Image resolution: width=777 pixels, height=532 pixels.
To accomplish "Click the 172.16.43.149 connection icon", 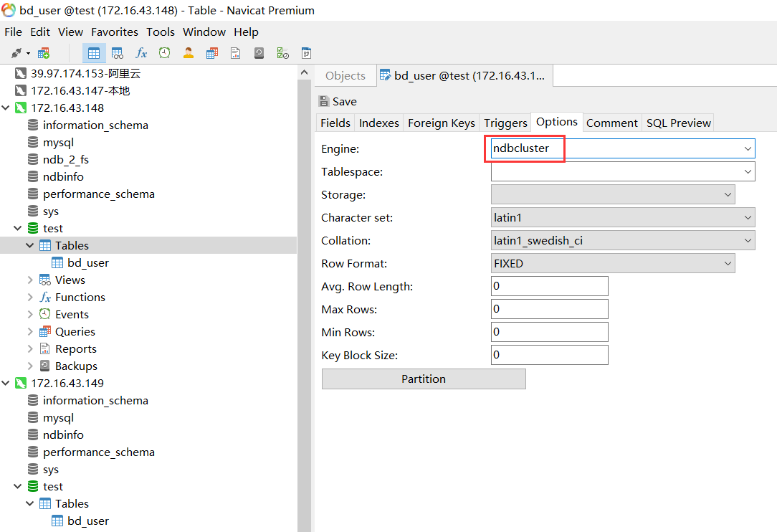I will pyautogui.click(x=20, y=384).
